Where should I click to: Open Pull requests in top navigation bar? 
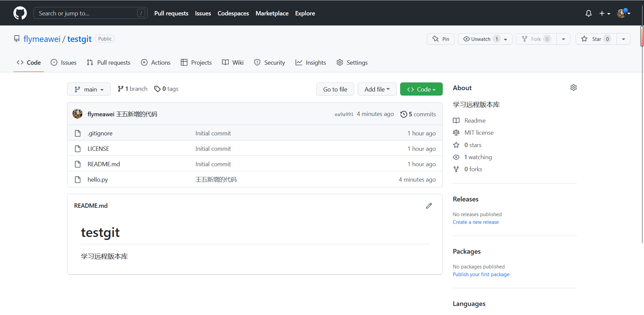[x=171, y=13]
